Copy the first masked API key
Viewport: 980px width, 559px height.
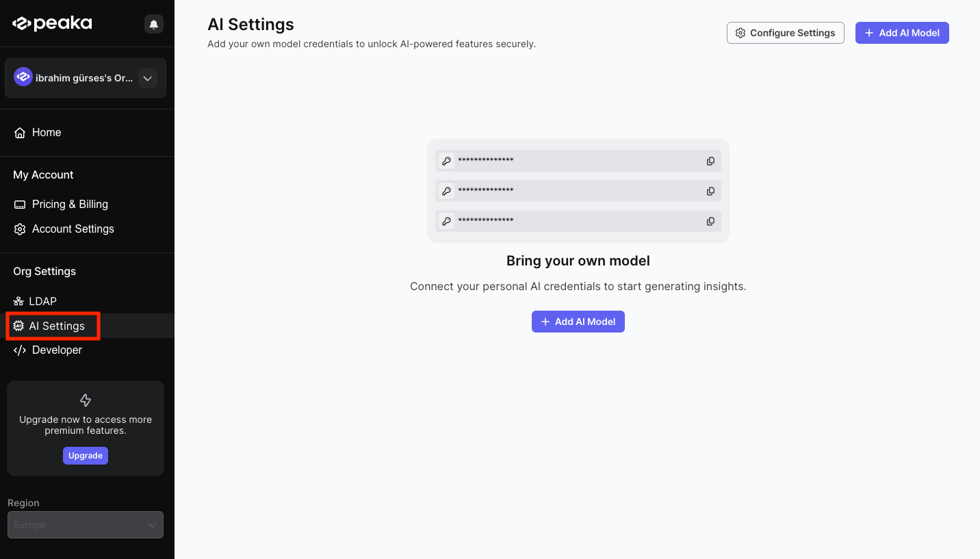pos(710,161)
